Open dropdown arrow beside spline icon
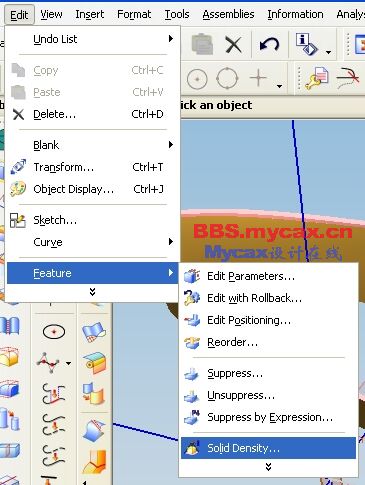Viewport: 365px width, 485px height. 68,363
